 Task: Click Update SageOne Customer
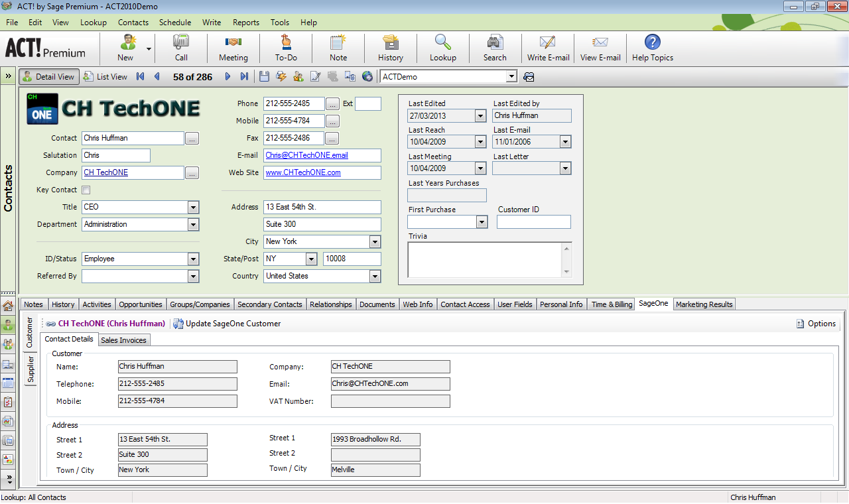[x=228, y=324]
